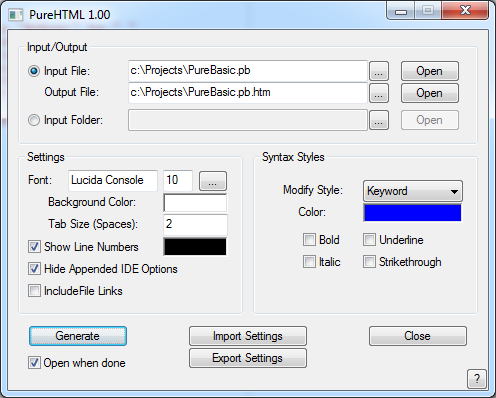The width and height of the screenshot is (496, 398).
Task: Click the Close button
Action: [x=418, y=336]
